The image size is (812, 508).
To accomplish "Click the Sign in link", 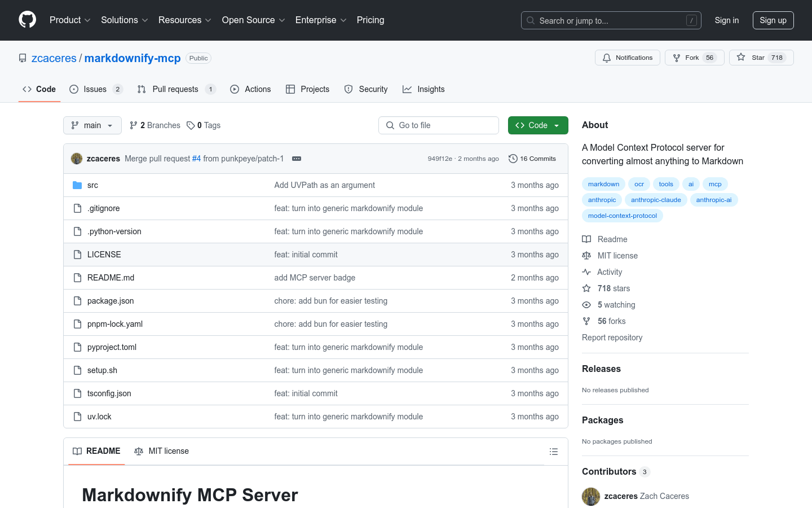I will click(727, 20).
